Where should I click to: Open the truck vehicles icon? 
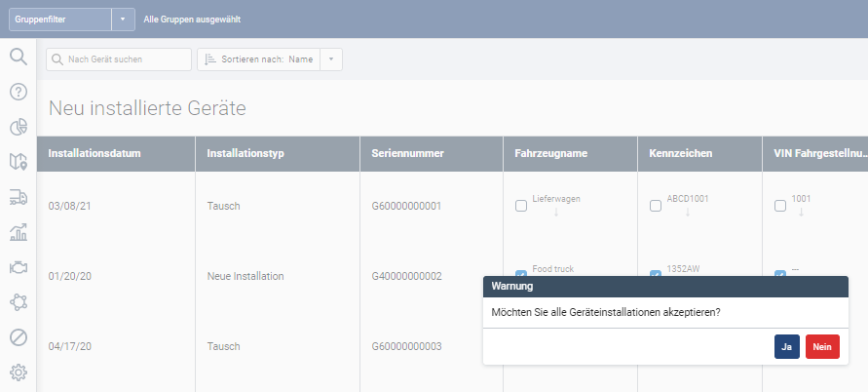click(x=18, y=197)
